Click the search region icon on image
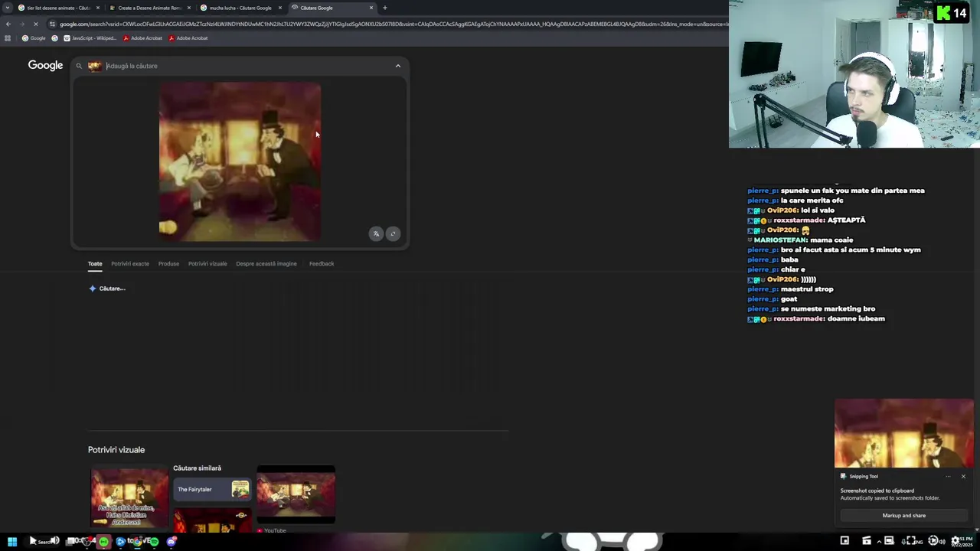Image resolution: width=980 pixels, height=551 pixels. 393,234
